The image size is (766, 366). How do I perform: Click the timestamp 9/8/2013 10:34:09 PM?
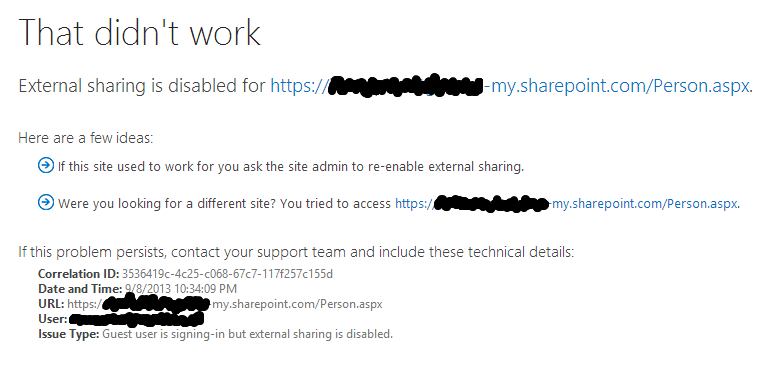pyautogui.click(x=181, y=288)
